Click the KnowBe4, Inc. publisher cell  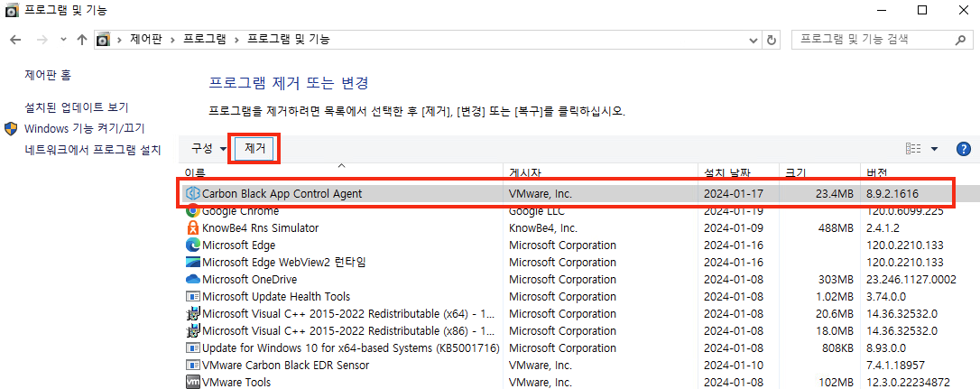(543, 228)
